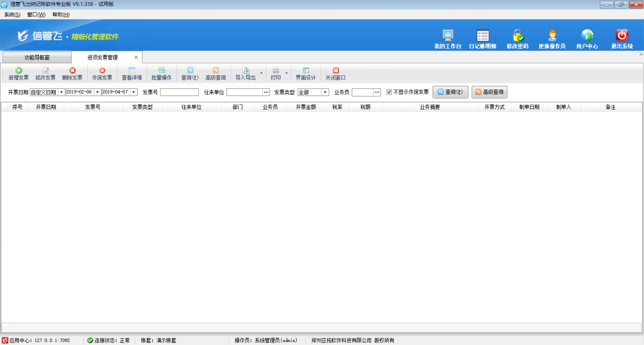
Task: Switch to the 功能导航窗 tab
Action: click(37, 57)
